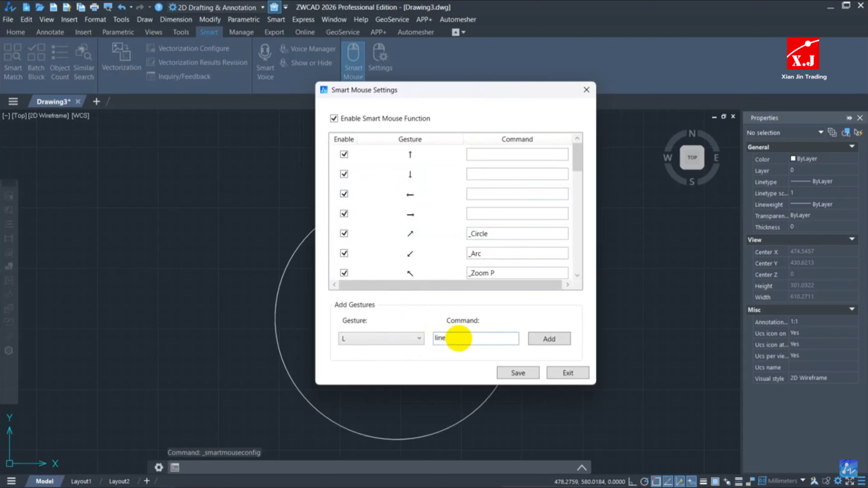Viewport: 868px width, 488px height.
Task: Open the Gesture dropdown showing L
Action: click(380, 338)
